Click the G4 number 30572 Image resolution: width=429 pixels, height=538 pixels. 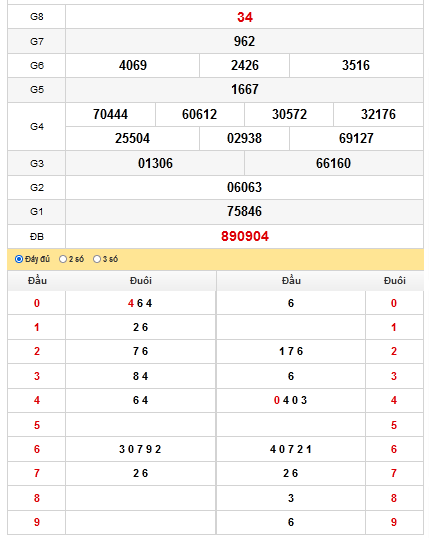[x=289, y=115]
